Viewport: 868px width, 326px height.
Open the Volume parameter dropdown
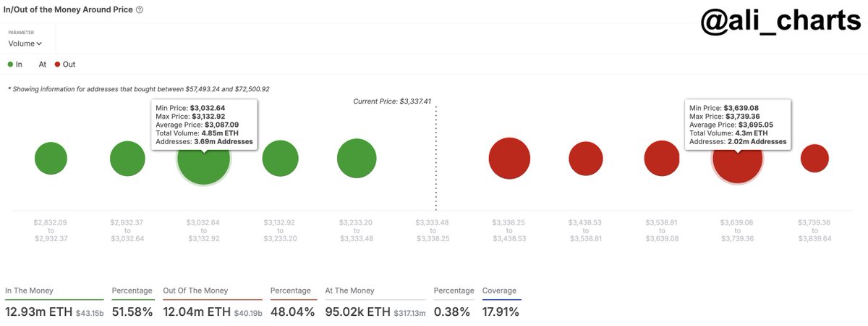point(25,43)
